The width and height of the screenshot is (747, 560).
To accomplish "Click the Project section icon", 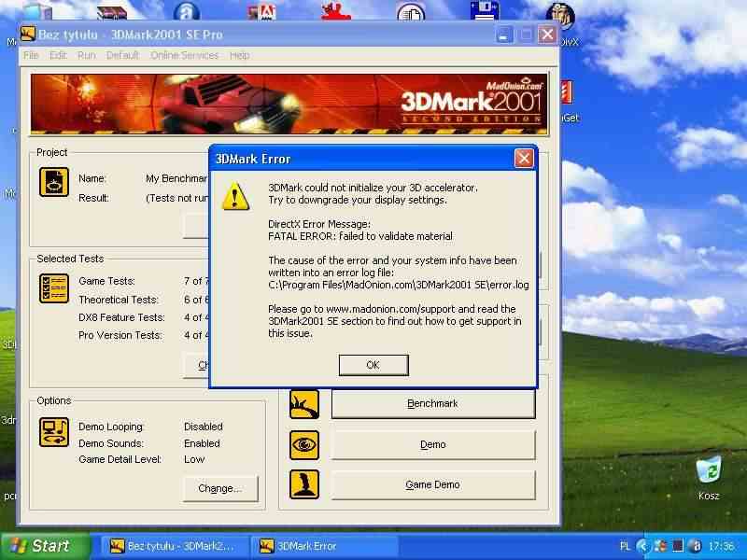I will [54, 182].
